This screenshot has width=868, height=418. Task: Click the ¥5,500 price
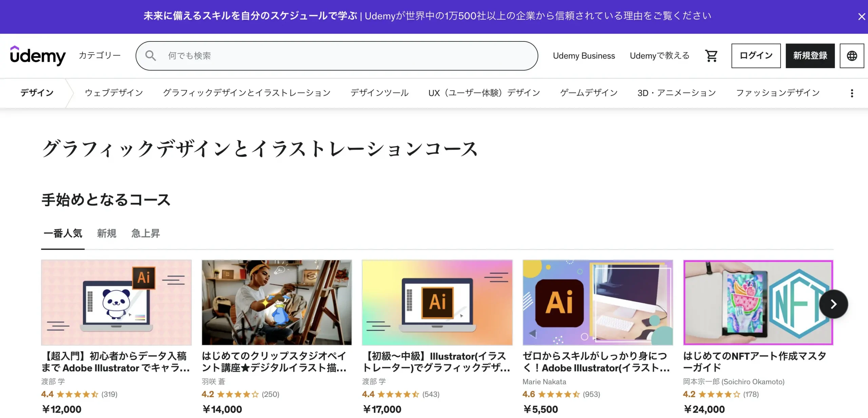540,409
